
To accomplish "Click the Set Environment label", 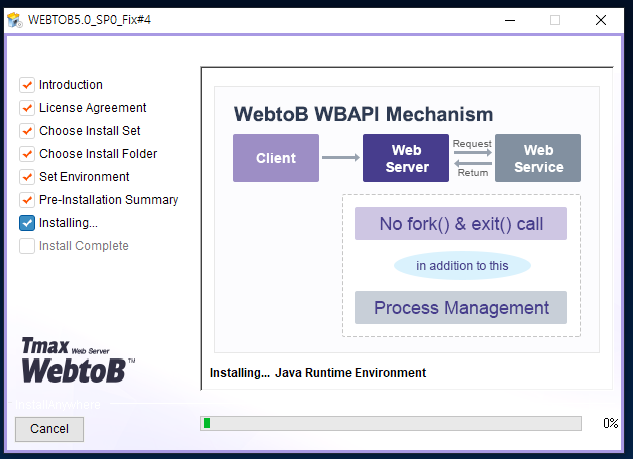I will tap(84, 177).
